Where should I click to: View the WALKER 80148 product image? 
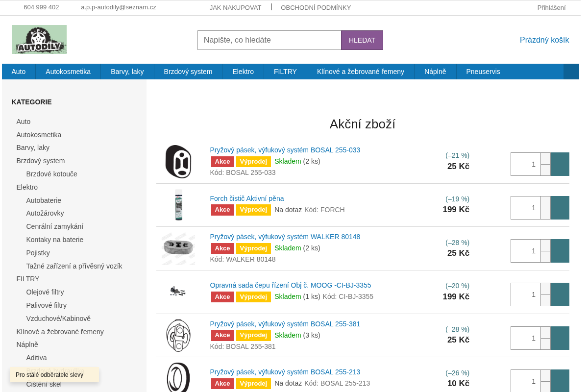178,248
